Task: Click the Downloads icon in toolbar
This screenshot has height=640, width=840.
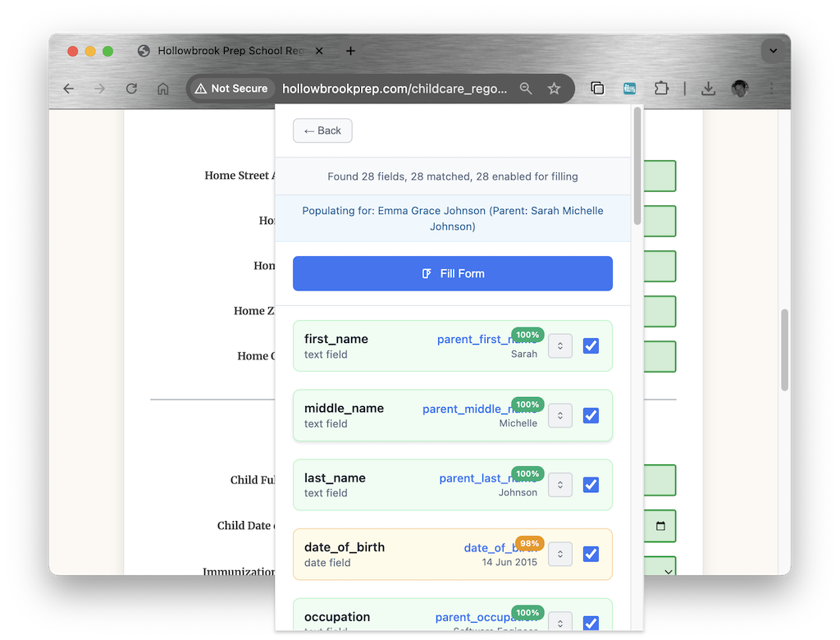Action: point(708,88)
